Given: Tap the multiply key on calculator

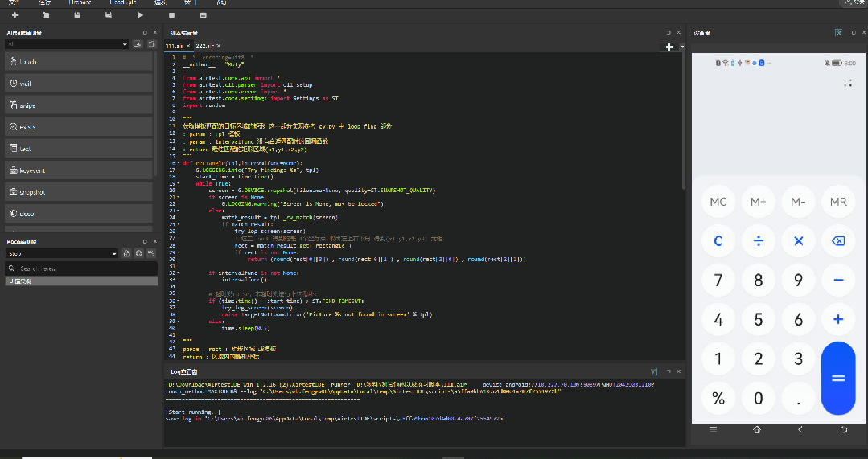Looking at the screenshot, I should pyautogui.click(x=798, y=241).
